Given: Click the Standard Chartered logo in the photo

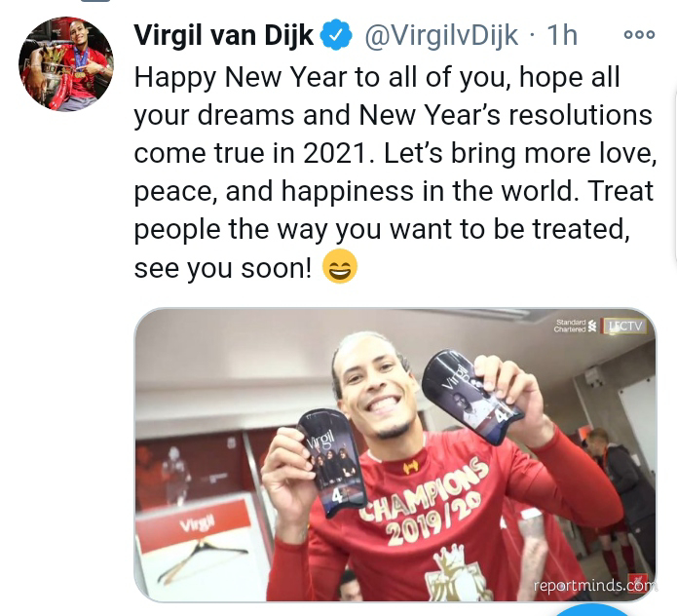Looking at the screenshot, I should tap(576, 327).
